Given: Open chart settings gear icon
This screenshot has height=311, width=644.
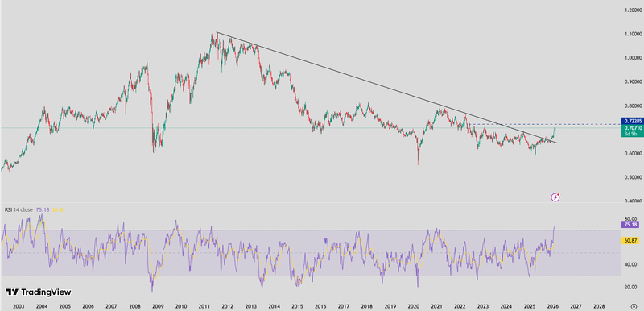Looking at the screenshot, I should 633,306.
